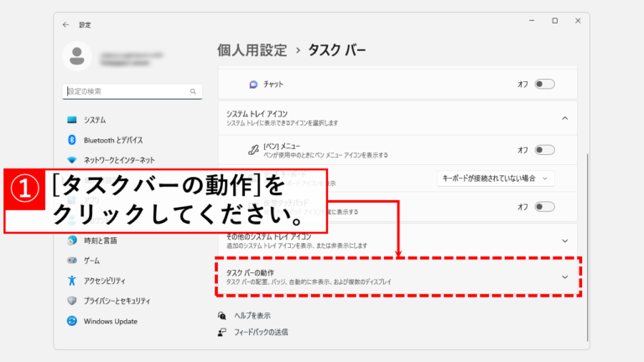Open Bluetooth とデバイス in the sidebar
The height and width of the screenshot is (362, 644).
113,141
